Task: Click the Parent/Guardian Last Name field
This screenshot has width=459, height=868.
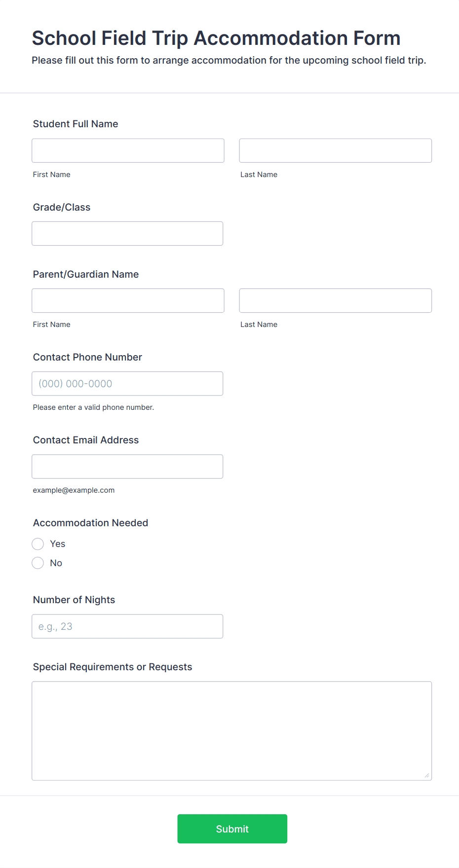Action: tap(335, 300)
